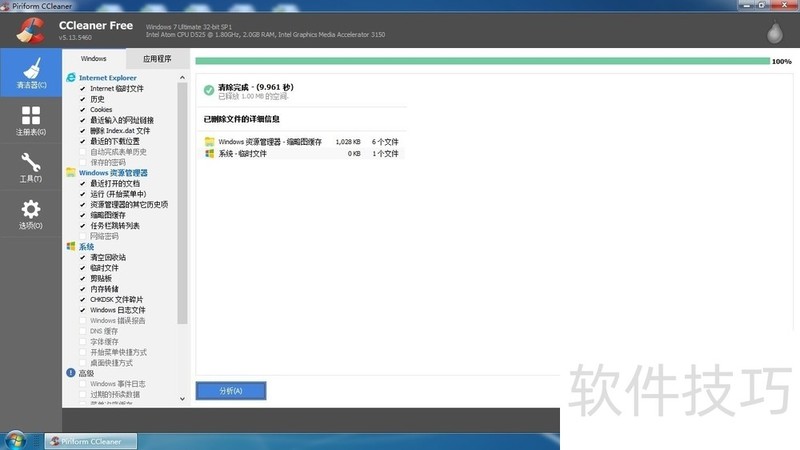Toggle Windows 日志文件 checkbox
Screen dimensions: 800x450
[83, 310]
